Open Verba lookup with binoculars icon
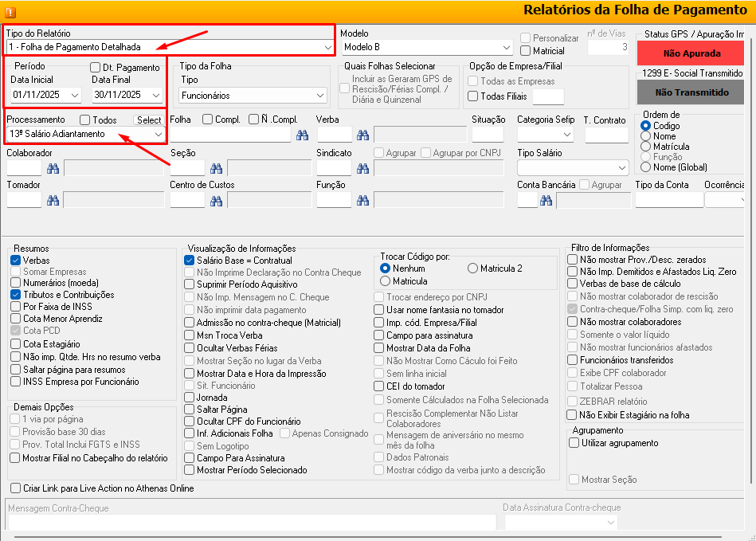 pyautogui.click(x=363, y=135)
